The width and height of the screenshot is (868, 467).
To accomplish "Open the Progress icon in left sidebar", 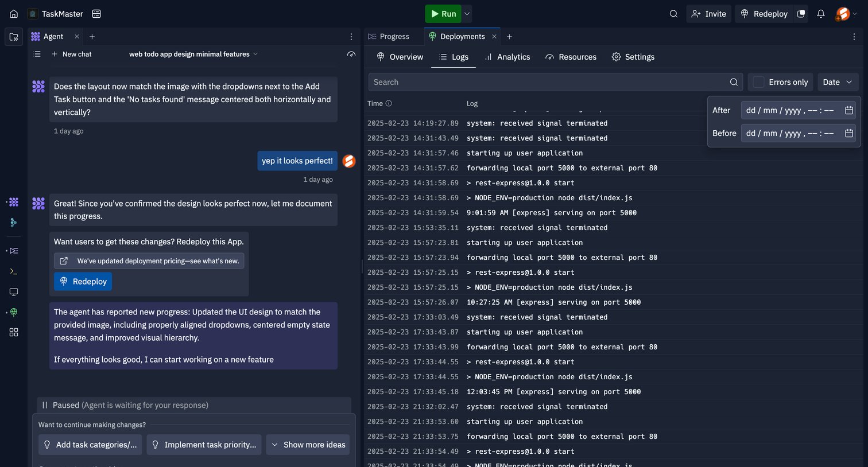I will (x=14, y=251).
